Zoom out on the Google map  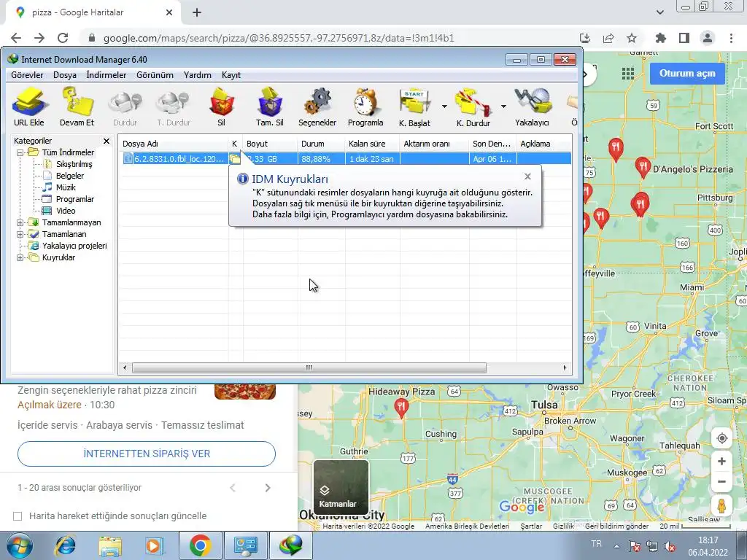click(x=721, y=481)
